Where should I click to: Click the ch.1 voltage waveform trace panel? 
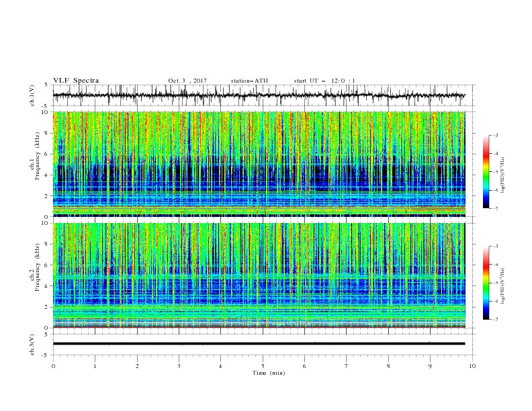263,95
